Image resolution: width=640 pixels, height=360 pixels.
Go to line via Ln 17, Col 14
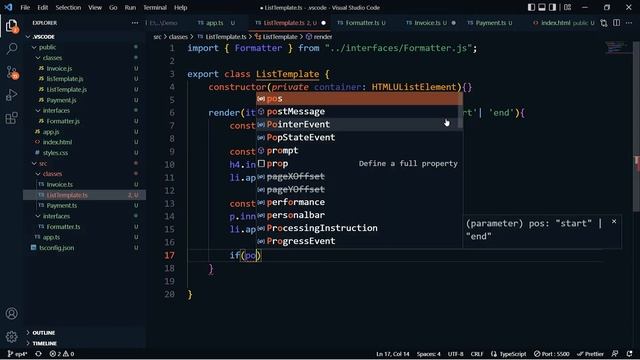click(393, 354)
